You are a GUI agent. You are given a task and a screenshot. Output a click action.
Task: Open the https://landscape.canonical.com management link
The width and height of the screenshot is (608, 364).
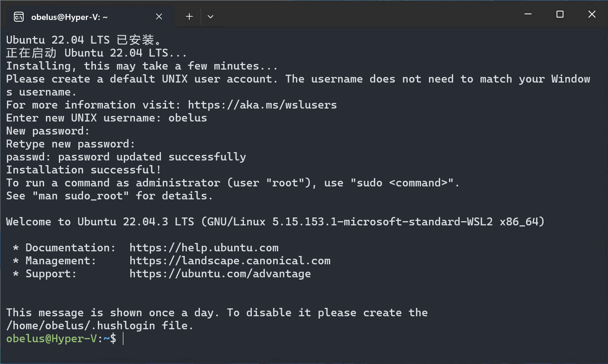[x=230, y=261]
